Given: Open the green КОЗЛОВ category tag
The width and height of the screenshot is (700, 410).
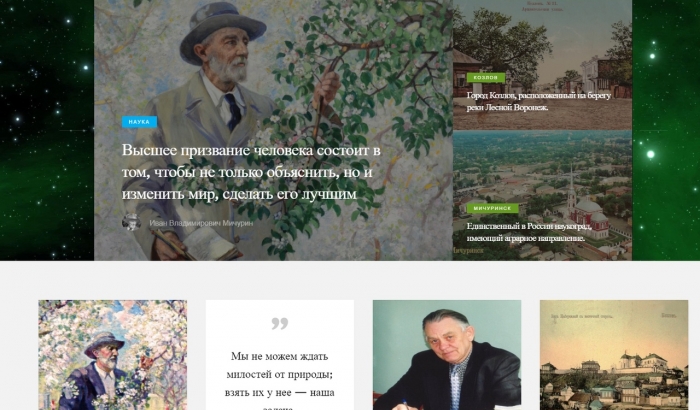Looking at the screenshot, I should coord(486,78).
